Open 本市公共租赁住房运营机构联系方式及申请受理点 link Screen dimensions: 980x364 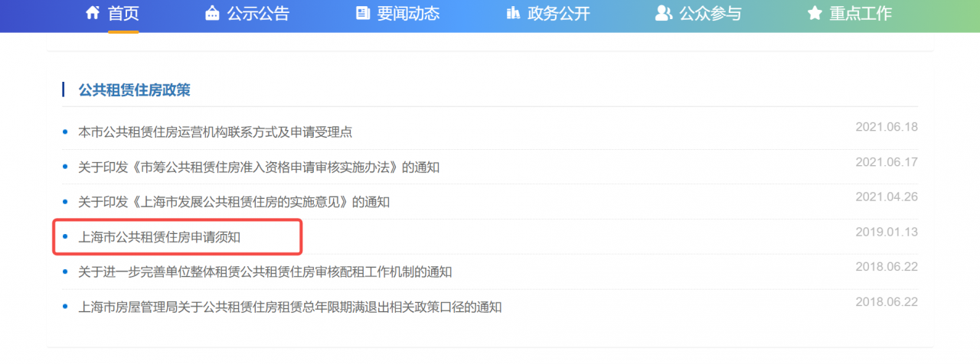click(215, 132)
